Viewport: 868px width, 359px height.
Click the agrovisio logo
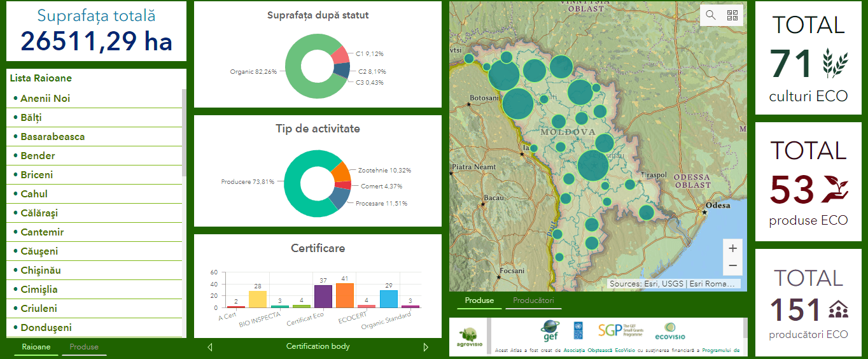[x=470, y=335]
